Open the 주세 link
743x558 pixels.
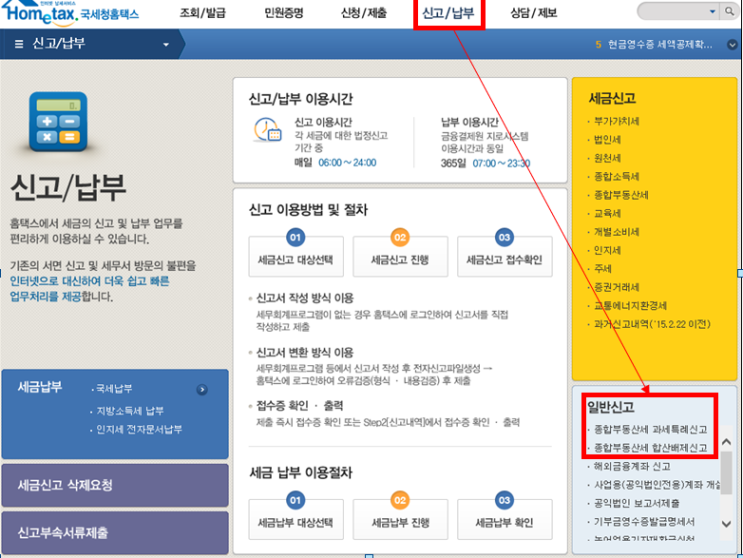(603, 269)
